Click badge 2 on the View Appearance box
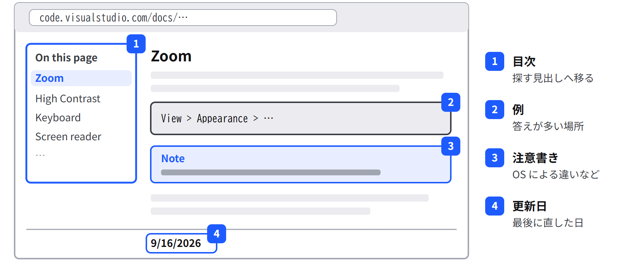 pyautogui.click(x=451, y=102)
